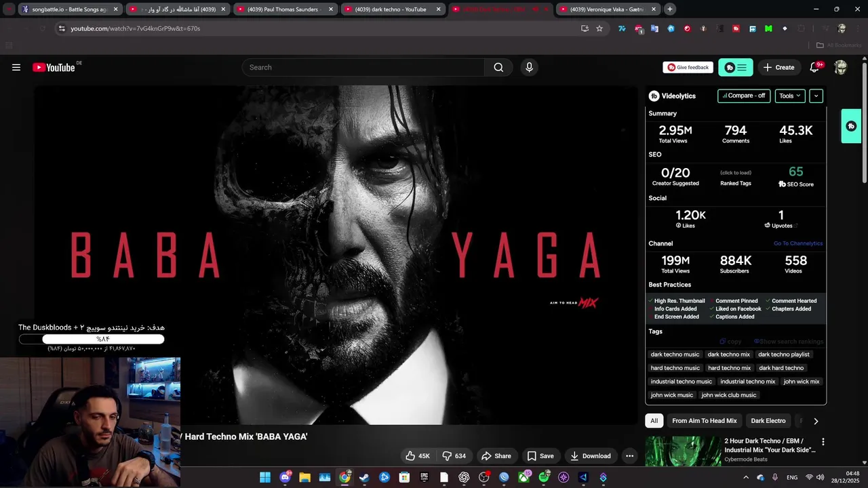Click the install app icon in address bar
The height and width of the screenshot is (488, 868).
(x=585, y=28)
